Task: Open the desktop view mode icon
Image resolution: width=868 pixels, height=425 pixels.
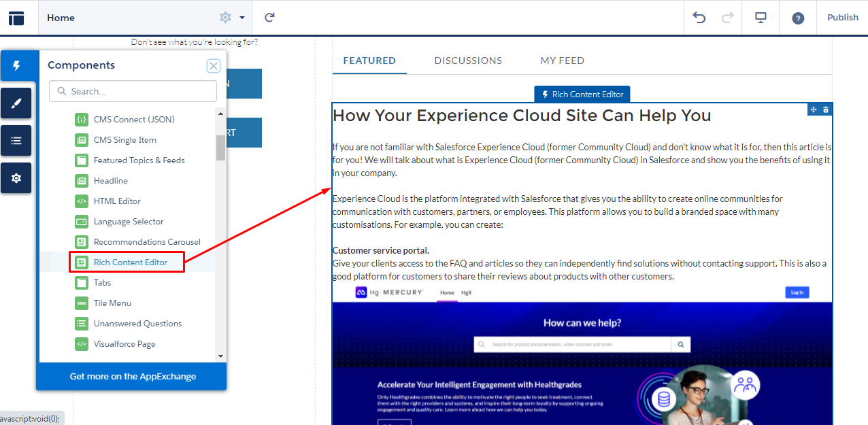Action: (x=761, y=18)
